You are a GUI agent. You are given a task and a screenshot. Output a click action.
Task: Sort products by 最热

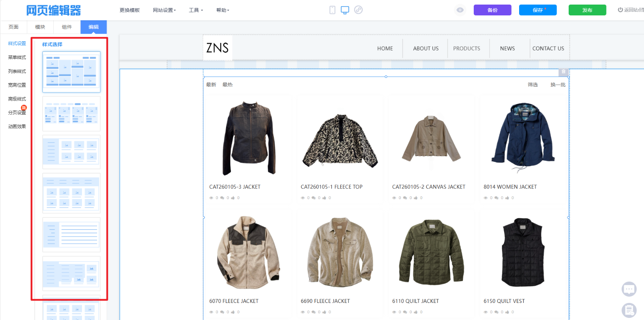click(x=227, y=85)
